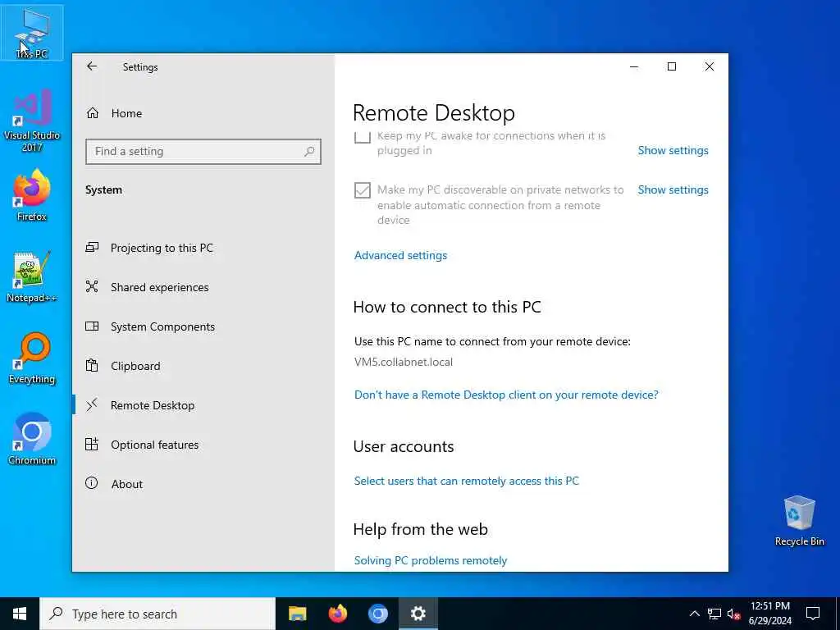Go back using the Settings back arrow
This screenshot has width=840, height=630.
tap(92, 66)
